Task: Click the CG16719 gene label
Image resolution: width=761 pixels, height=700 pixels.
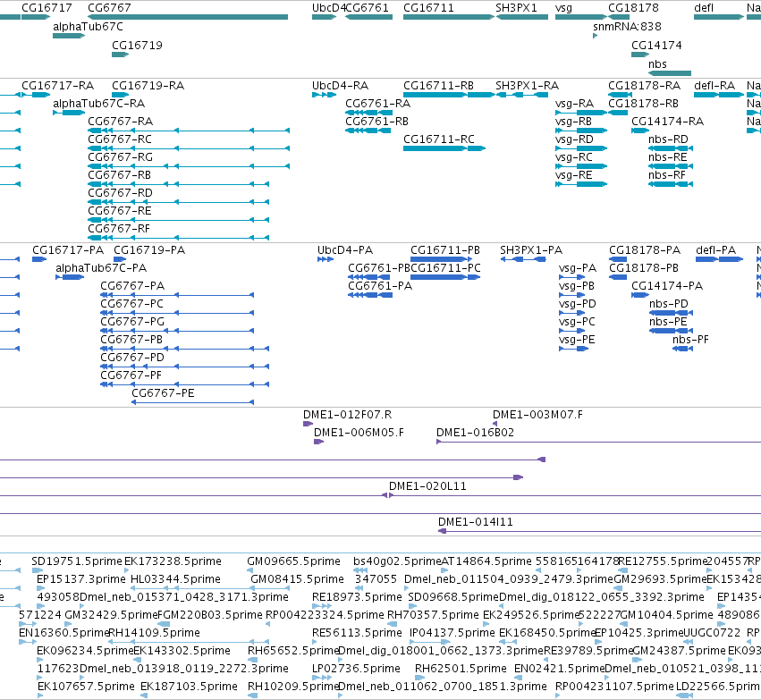Action: pyautogui.click(x=137, y=45)
